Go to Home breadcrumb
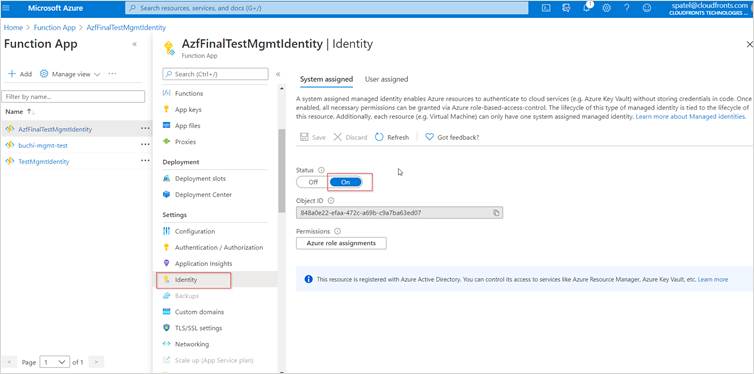754x374 pixels. 13,27
